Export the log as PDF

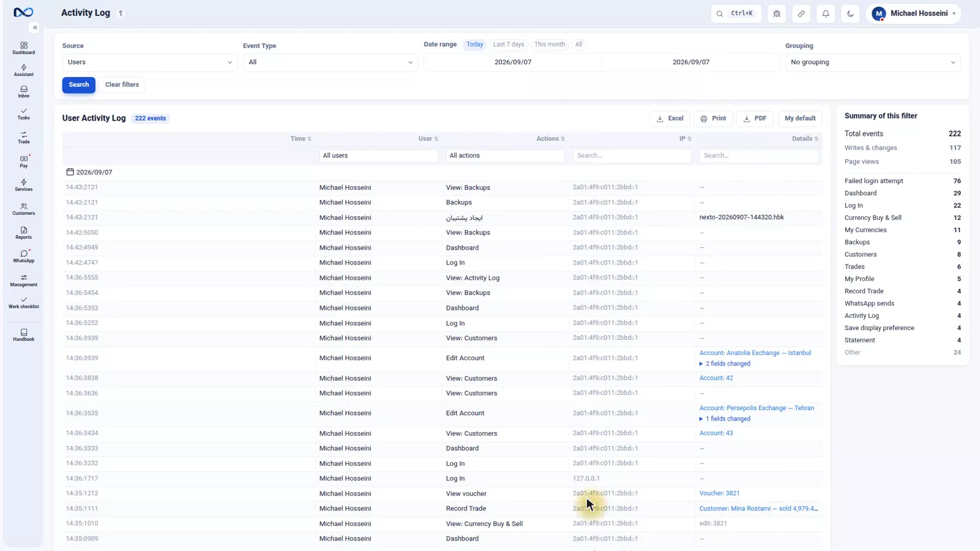755,119
